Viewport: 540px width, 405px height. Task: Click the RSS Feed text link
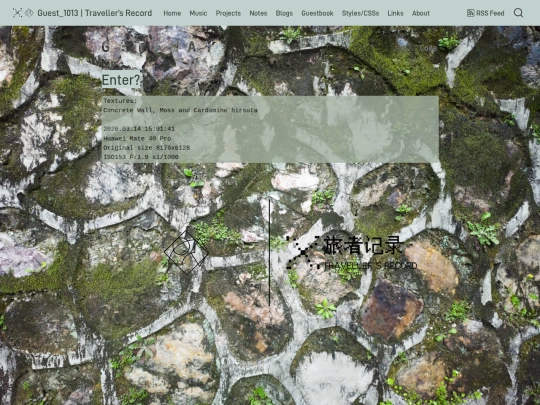tap(490, 13)
